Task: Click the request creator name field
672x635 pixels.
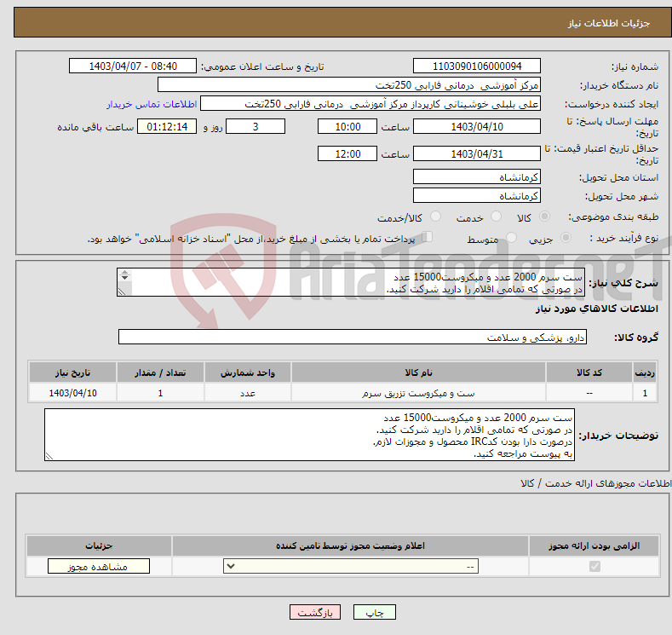Action: [x=370, y=104]
